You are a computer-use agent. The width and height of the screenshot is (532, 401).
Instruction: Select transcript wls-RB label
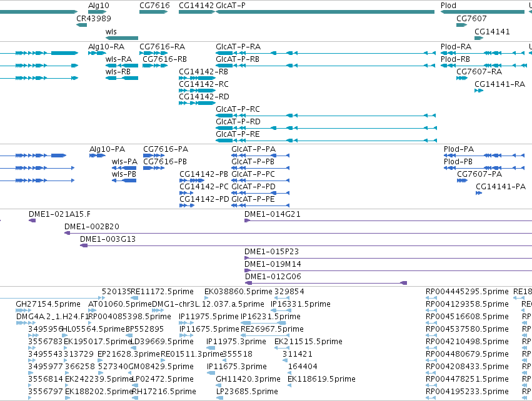118,72
